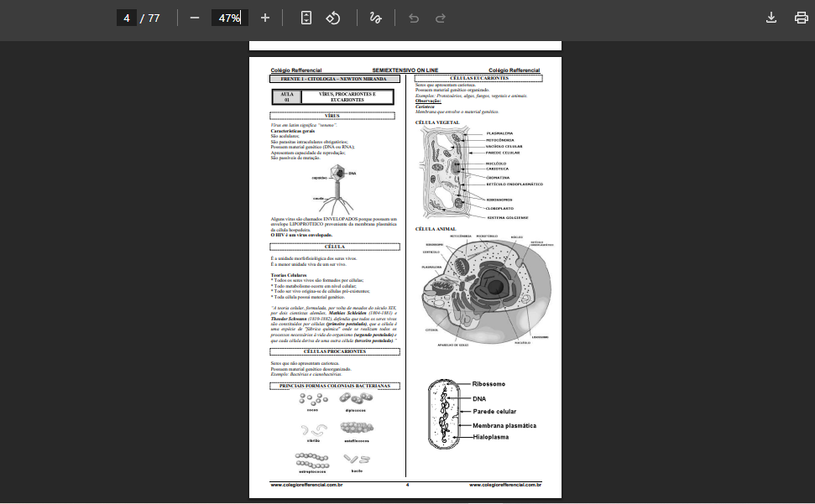Click the VÍRUS section heading
The height and width of the screenshot is (504, 815).
pos(332,116)
